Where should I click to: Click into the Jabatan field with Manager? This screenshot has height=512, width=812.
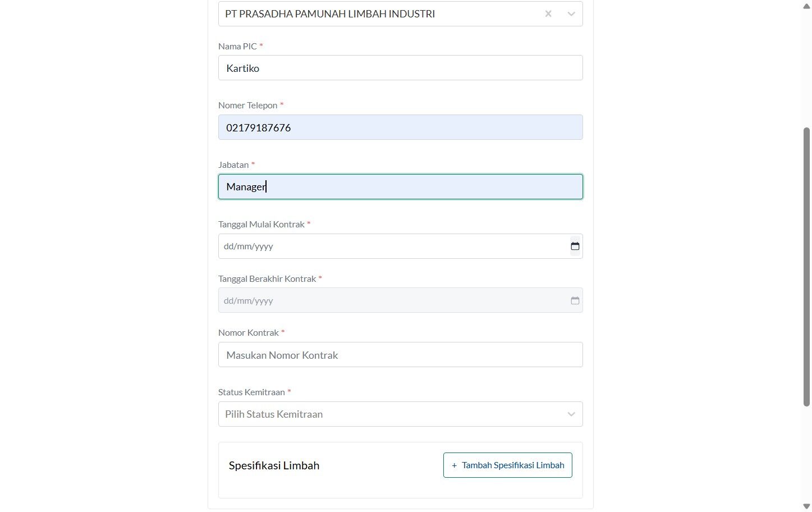click(400, 187)
